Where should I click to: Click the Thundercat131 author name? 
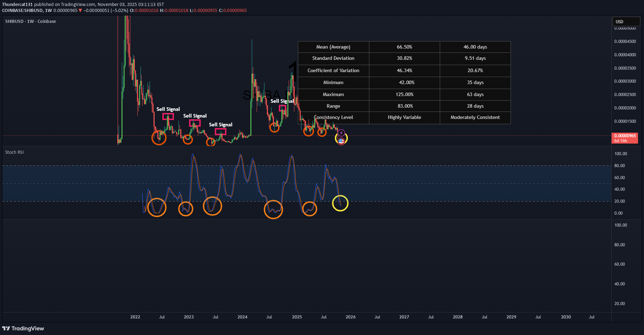click(17, 5)
